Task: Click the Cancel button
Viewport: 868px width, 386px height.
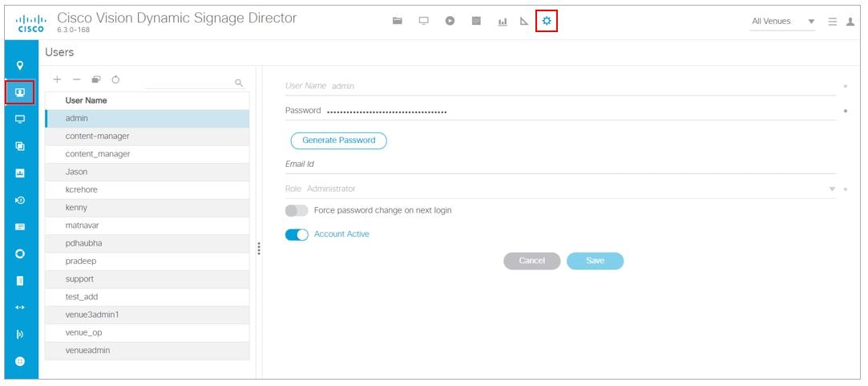Action: 532,261
